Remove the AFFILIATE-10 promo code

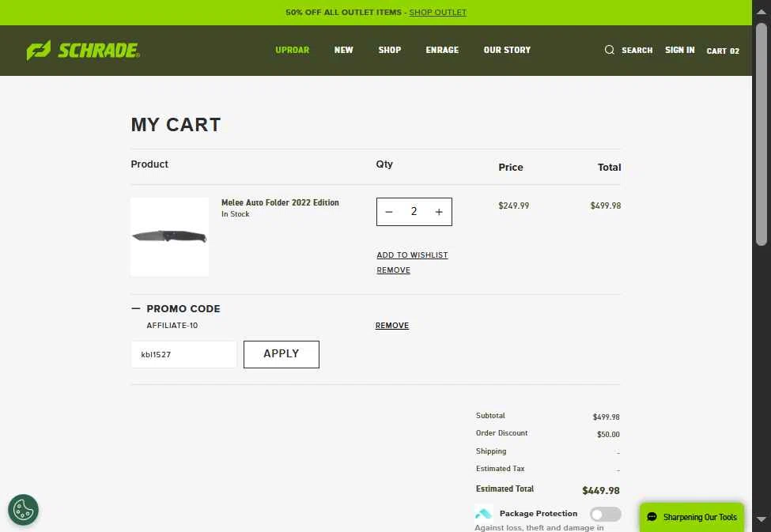392,326
